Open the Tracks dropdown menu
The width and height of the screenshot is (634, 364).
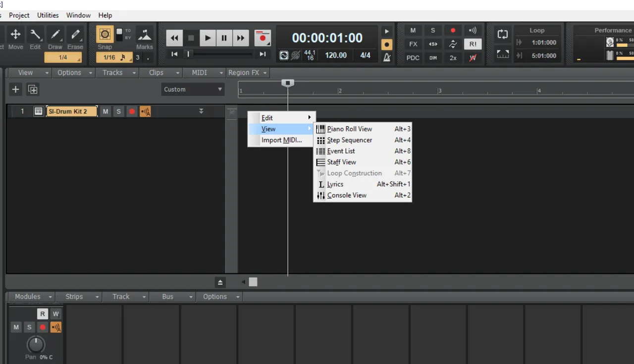pos(118,73)
